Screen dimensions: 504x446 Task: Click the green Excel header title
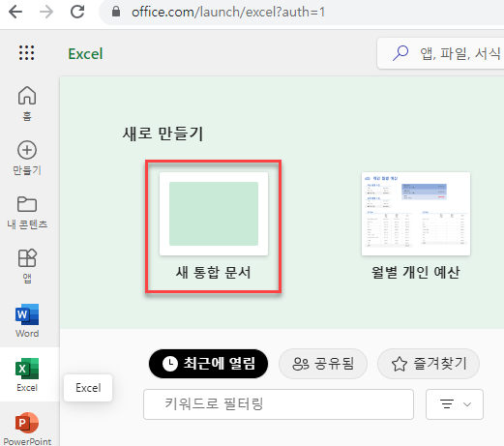point(85,54)
